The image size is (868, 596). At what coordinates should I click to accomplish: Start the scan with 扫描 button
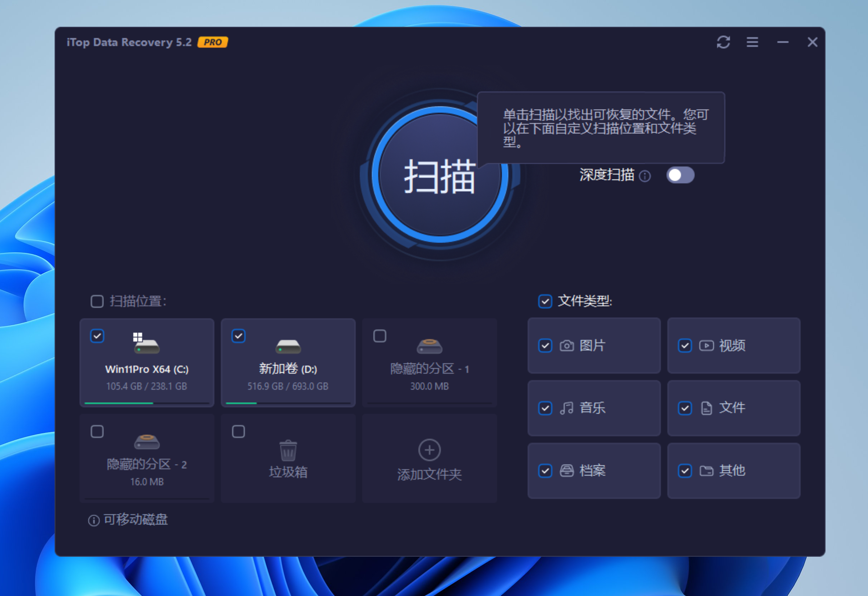pyautogui.click(x=440, y=175)
